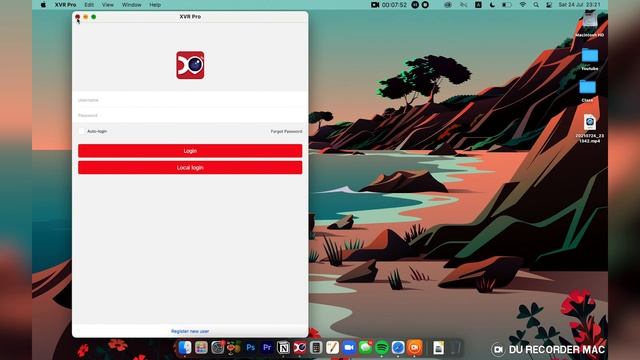640x360 pixels.
Task: Select the Macintosh HD desktop icon
Action: [589, 24]
